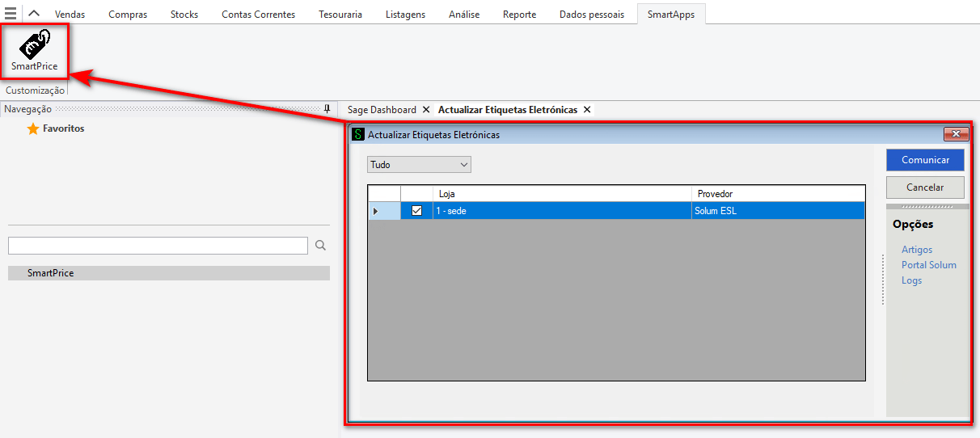Click the Comunicar button
Viewport: 980px width, 438px height.
925,160
